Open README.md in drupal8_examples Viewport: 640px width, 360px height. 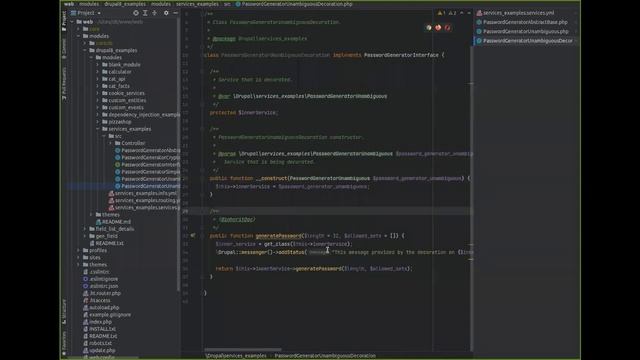click(x=113, y=222)
